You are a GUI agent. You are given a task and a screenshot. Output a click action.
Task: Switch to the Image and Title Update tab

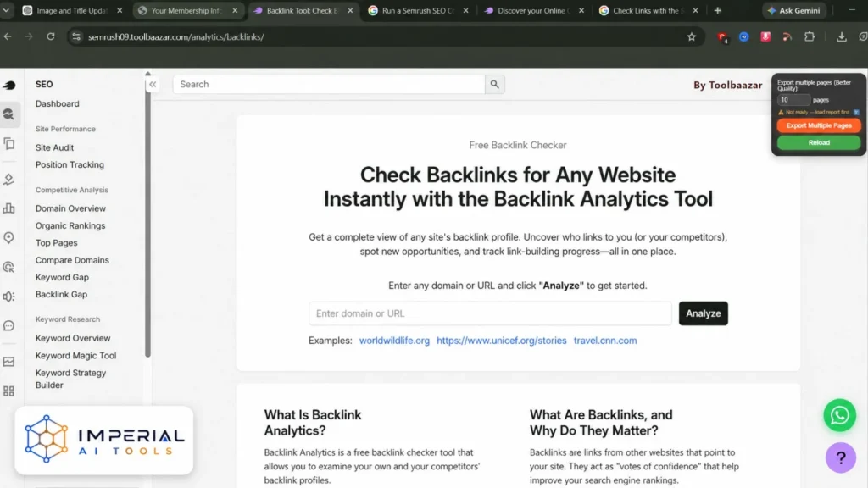(72, 10)
